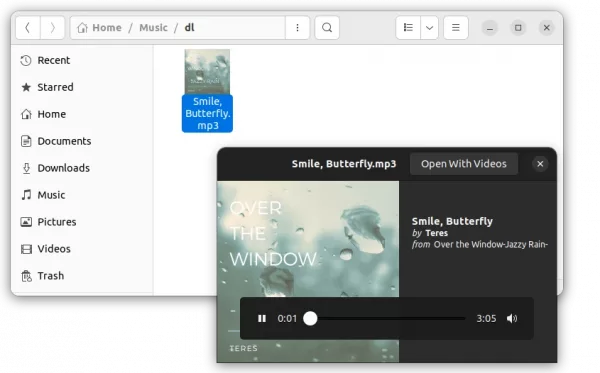
Task: Go forward with the right arrow button
Action: point(52,28)
